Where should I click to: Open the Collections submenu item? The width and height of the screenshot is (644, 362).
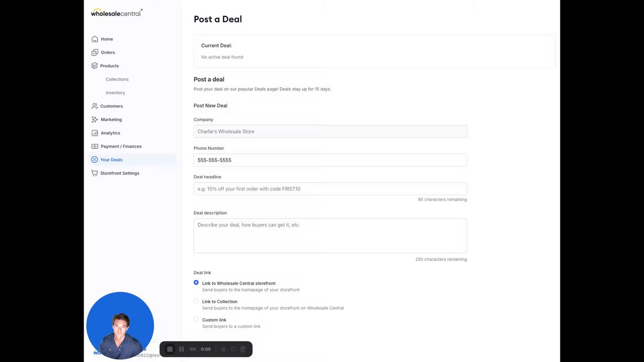117,79
